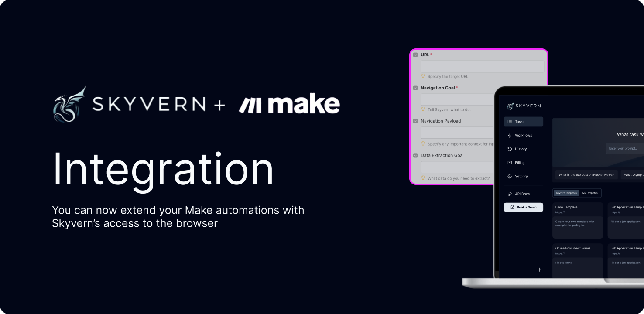Image resolution: width=644 pixels, height=314 pixels.
Task: Click 'Create your own template with examples' text
Action: tap(575, 223)
